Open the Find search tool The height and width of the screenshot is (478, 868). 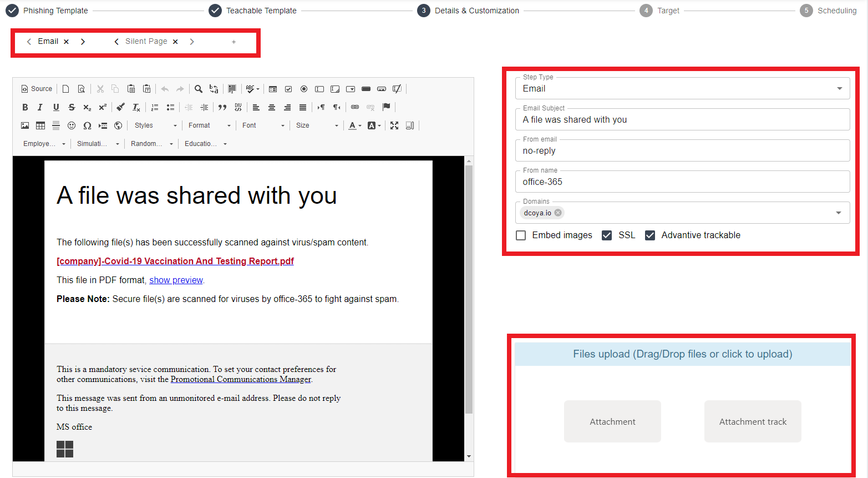[199, 89]
